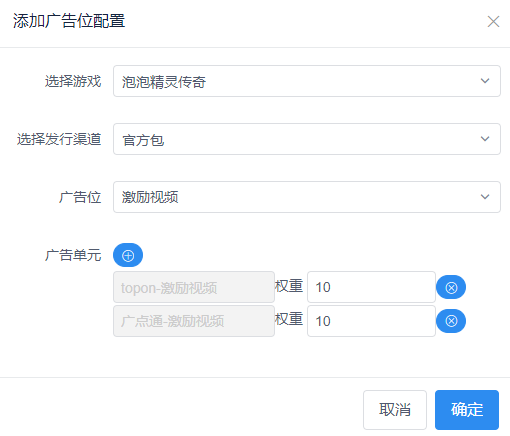Click the 选择发行渠道 label

click(x=59, y=139)
